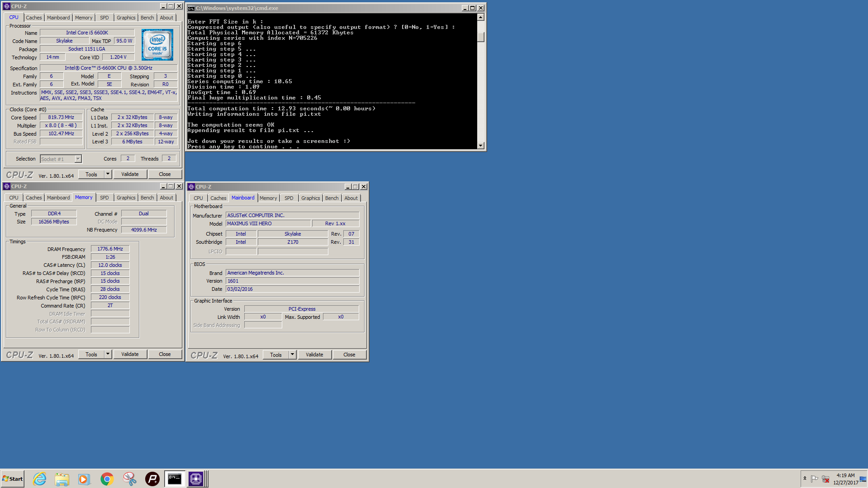The height and width of the screenshot is (488, 868).
Task: Open Snipping Tool scissors icon in taskbar
Action: (x=129, y=479)
